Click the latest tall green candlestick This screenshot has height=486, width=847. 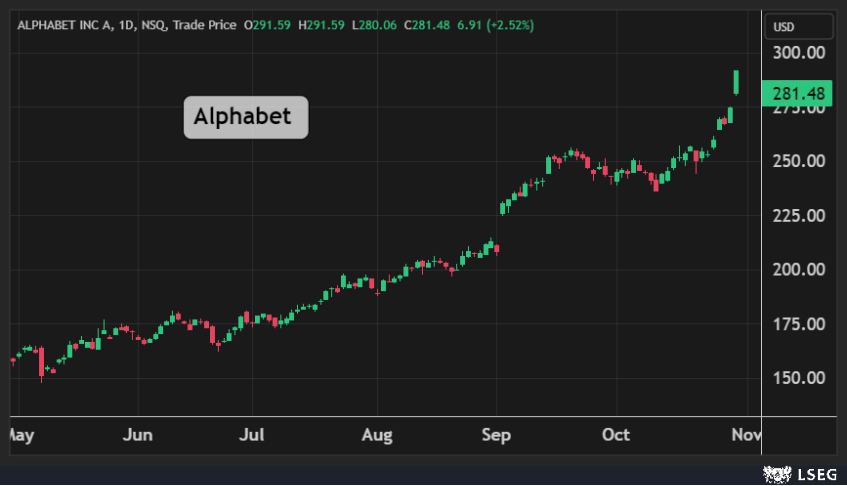point(736,83)
